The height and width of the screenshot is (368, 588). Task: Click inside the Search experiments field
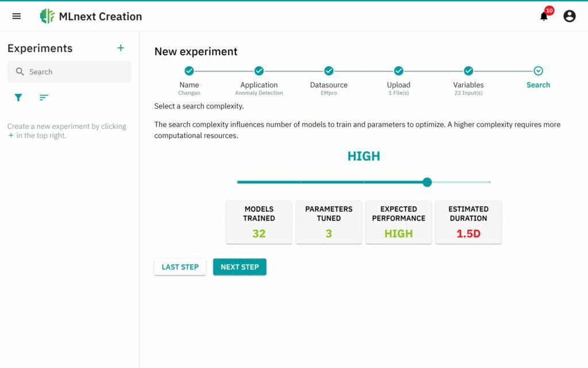pyautogui.click(x=69, y=71)
